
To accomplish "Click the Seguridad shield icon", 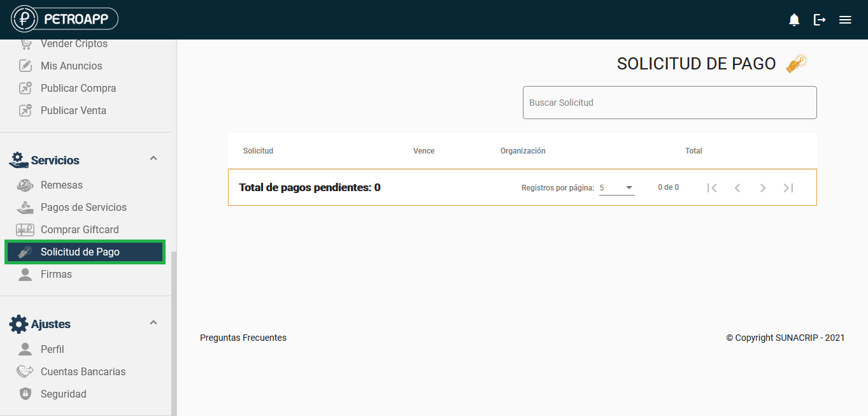I will pyautogui.click(x=25, y=394).
